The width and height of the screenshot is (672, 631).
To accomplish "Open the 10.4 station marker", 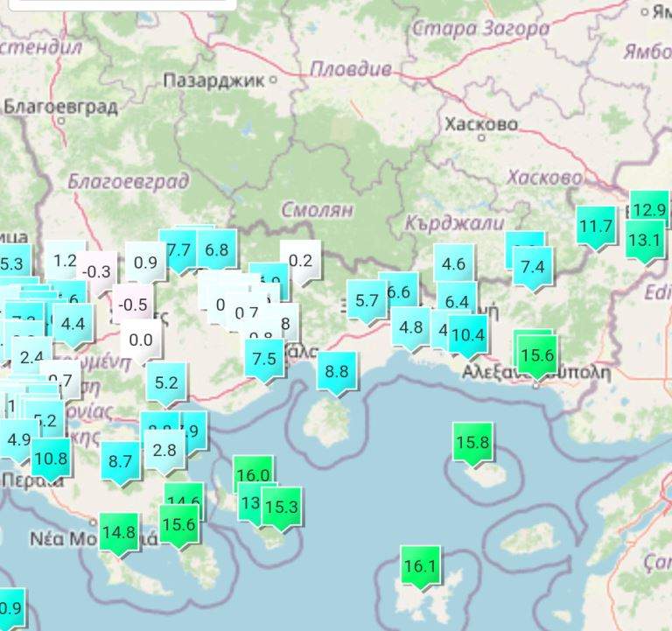I will click(x=468, y=333).
